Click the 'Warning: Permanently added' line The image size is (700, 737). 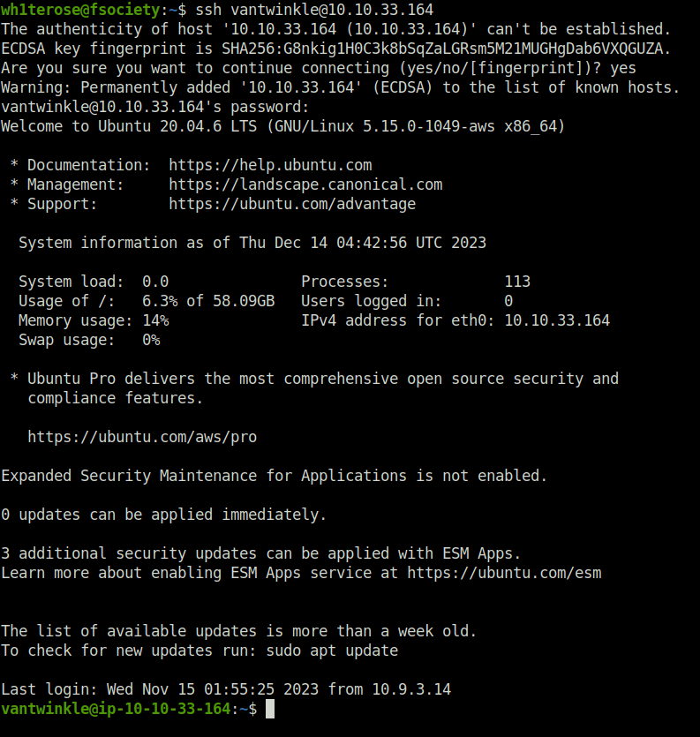pos(341,87)
